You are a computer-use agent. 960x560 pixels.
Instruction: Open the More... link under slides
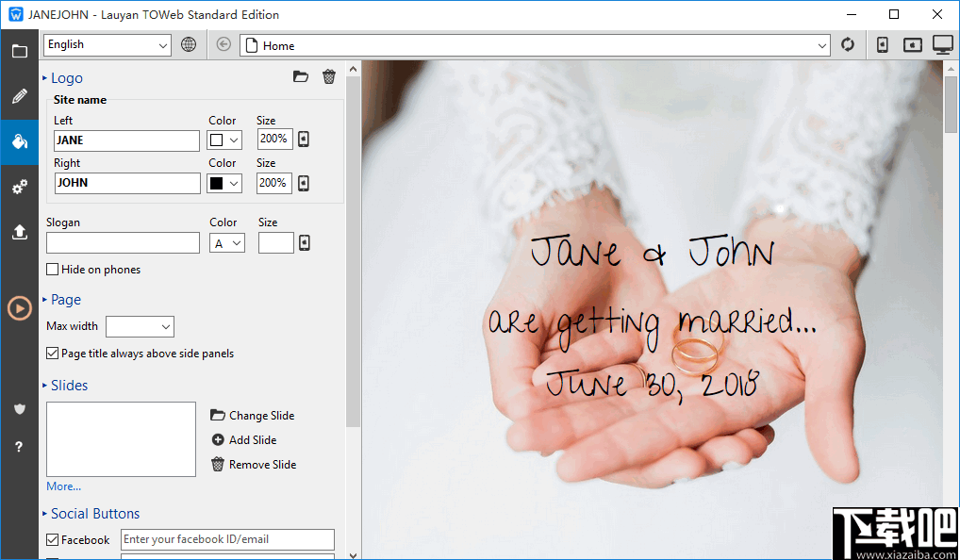tap(63, 486)
